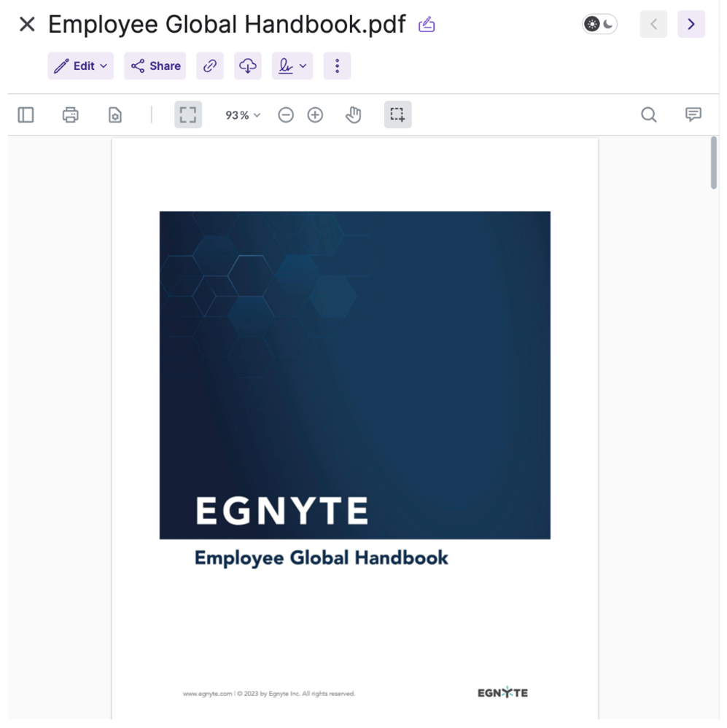Open the Edit dropdown
Image resolution: width=727 pixels, height=728 pixels.
point(81,66)
